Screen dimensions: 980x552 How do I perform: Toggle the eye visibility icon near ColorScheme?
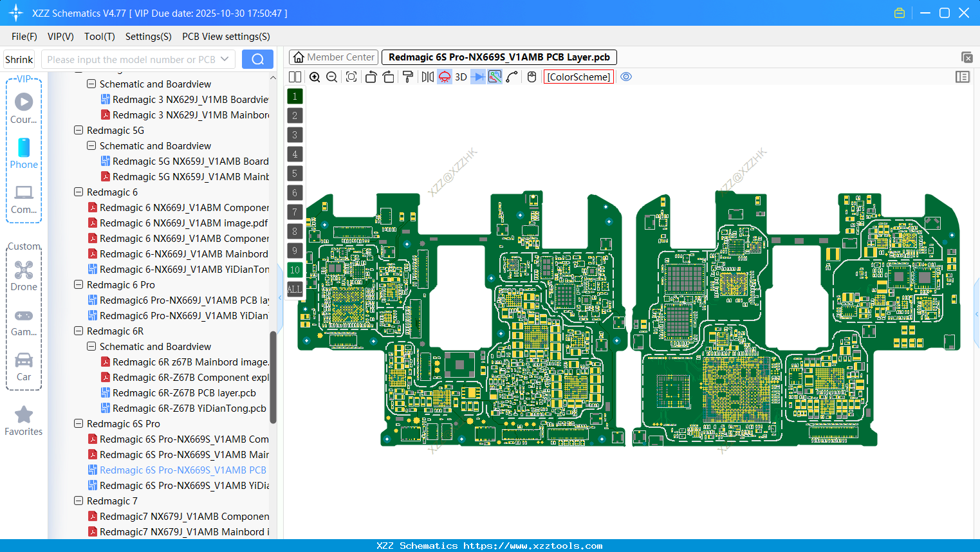pyautogui.click(x=626, y=77)
